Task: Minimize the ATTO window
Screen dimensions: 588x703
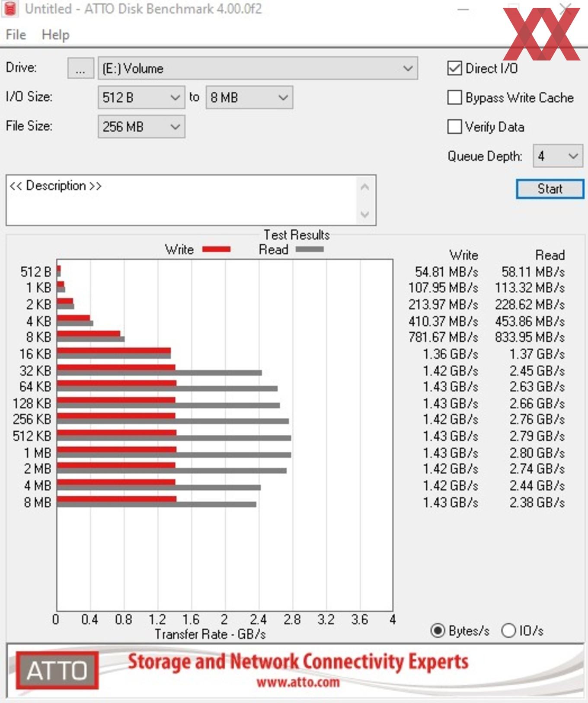Action: click(x=463, y=9)
